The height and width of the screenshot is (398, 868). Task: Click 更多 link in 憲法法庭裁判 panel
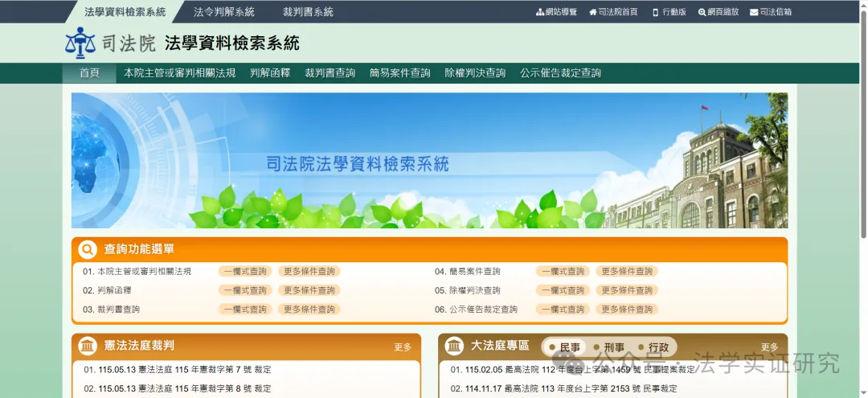tap(403, 347)
